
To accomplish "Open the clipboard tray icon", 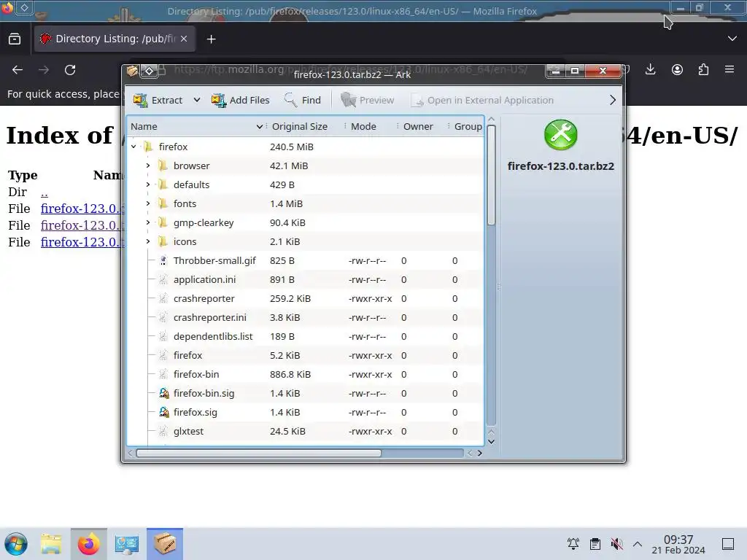I will click(x=595, y=544).
